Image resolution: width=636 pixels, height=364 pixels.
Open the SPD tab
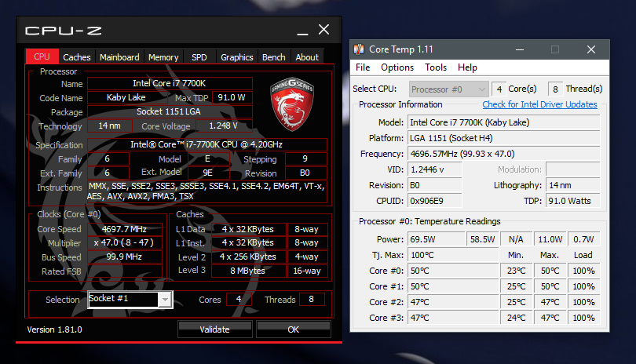tap(199, 57)
